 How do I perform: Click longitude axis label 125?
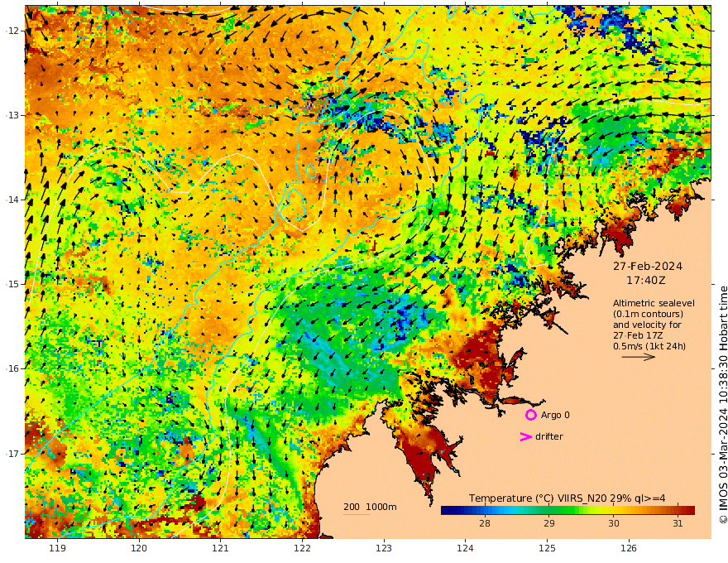click(547, 549)
